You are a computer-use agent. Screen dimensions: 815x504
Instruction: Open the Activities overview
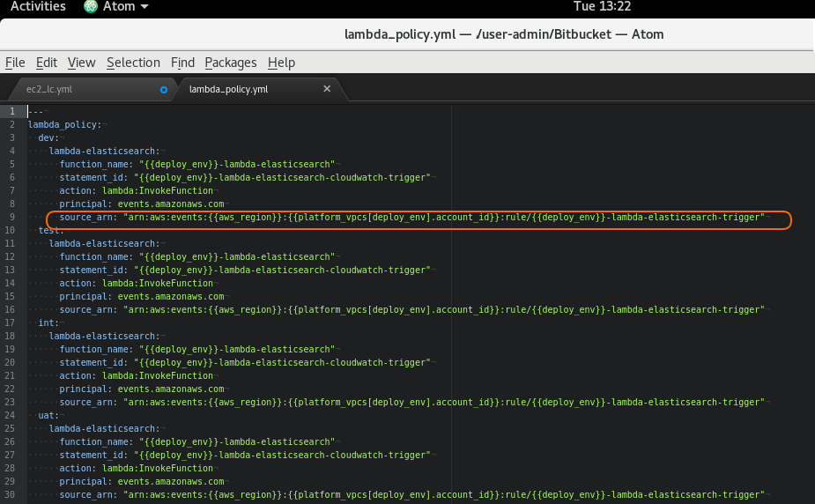38,7
